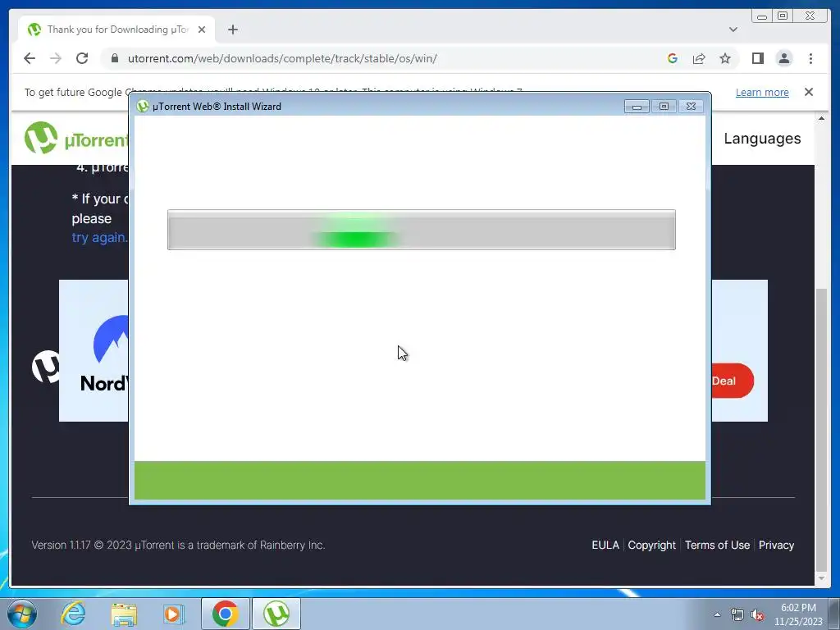Click the green wizard footer bar
Viewport: 840px width, 630px height.
(419, 480)
